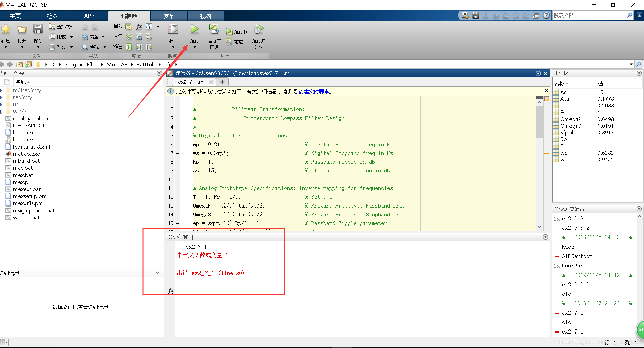This screenshot has height=348, width=644.
Task: Click the Program Files breadcrumb
Action: (x=81, y=64)
